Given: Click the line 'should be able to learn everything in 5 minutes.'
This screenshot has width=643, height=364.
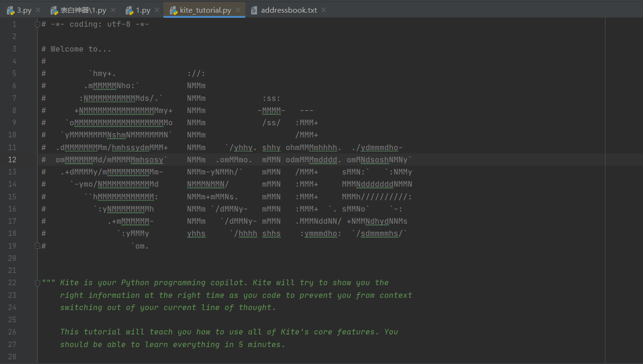Looking at the screenshot, I should tap(173, 344).
